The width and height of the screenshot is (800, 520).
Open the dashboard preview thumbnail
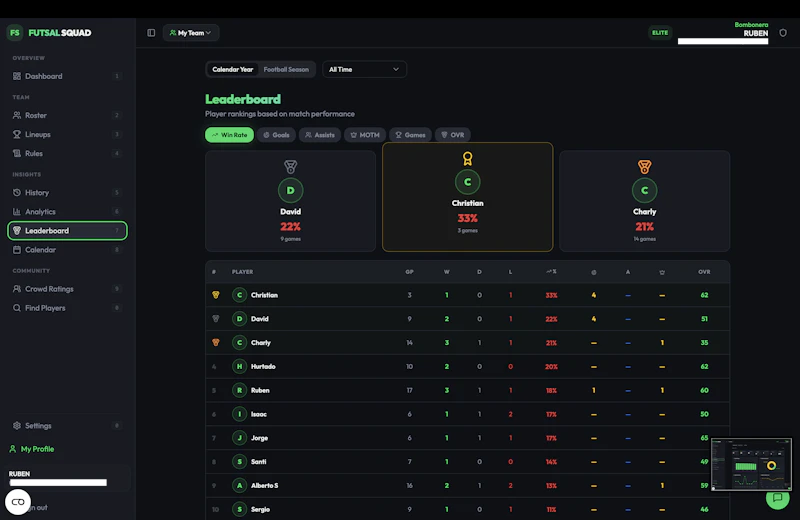(751, 464)
